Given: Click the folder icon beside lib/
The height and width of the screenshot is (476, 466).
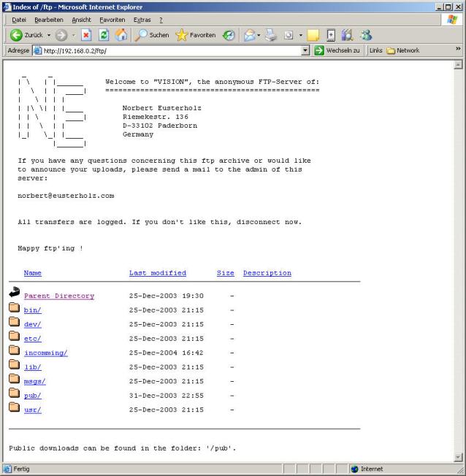Looking at the screenshot, I should pyautogui.click(x=15, y=364).
